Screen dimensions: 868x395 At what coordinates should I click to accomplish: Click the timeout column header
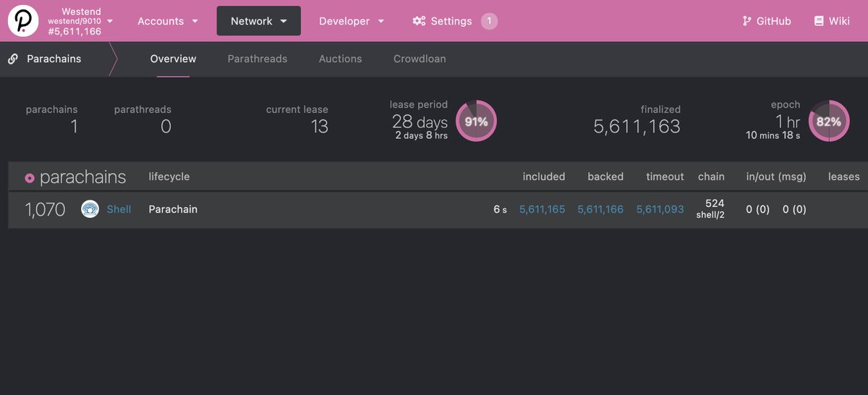[665, 177]
